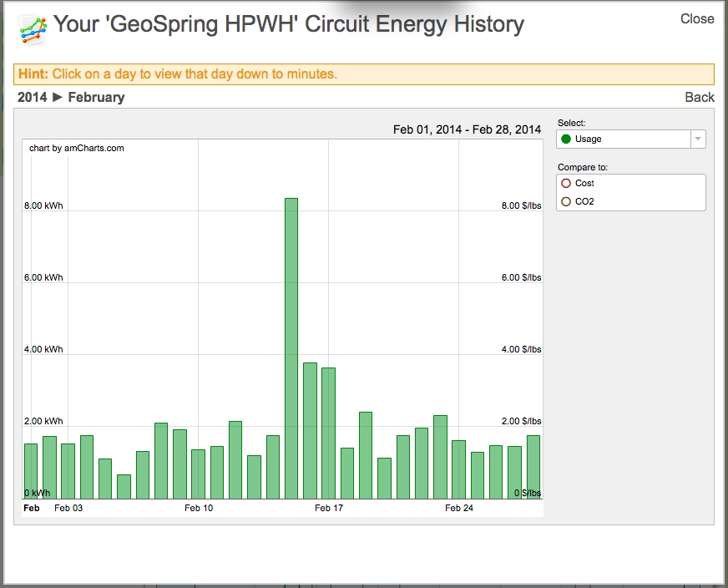Select the first bar for Feb 01
728x588 pixels.
[31, 471]
